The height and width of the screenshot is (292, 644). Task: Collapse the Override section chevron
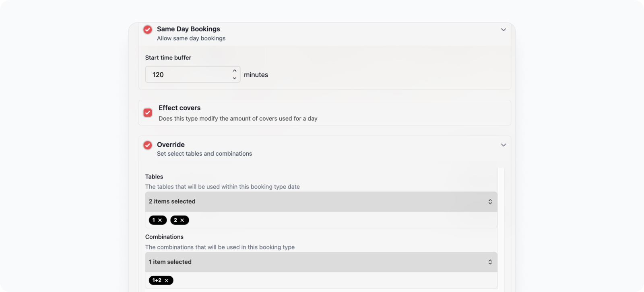[503, 145]
